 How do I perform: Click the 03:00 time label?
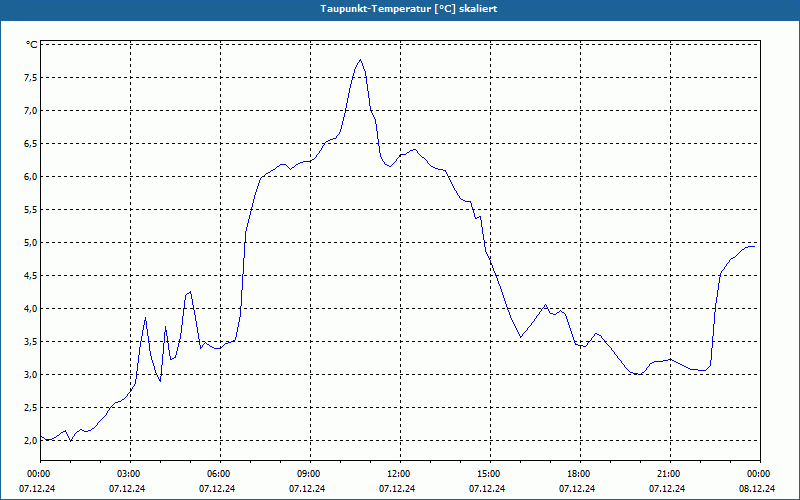pyautogui.click(x=131, y=474)
